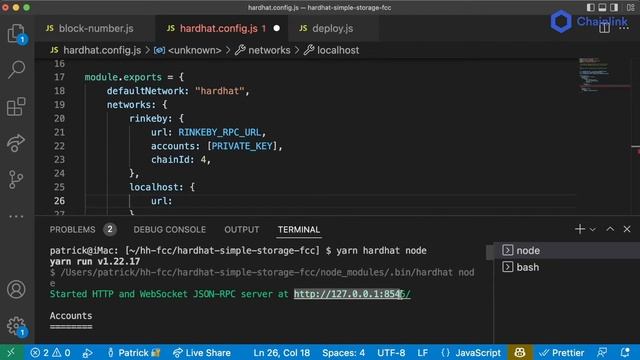
Task: Toggle secondary sidebar layout icon
Action: [614, 7]
